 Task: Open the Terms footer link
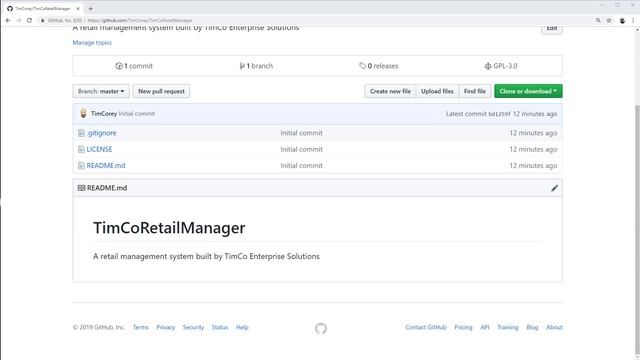[140, 327]
